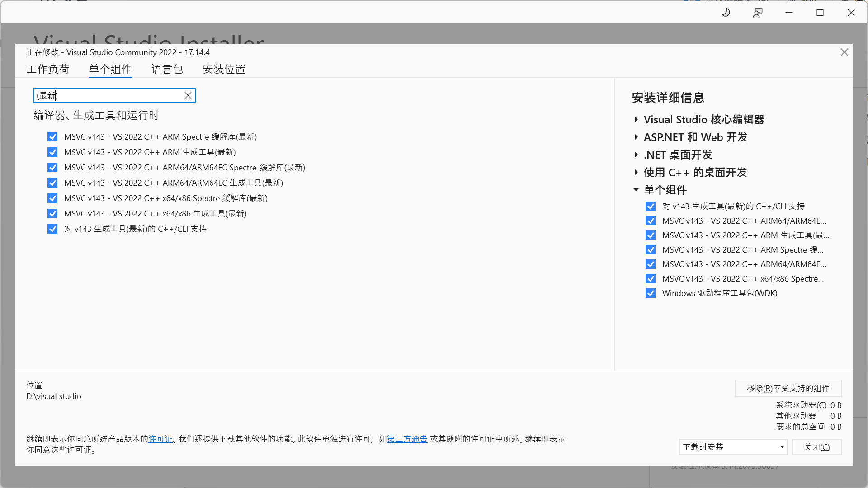Open the 安装位置 tab
Screen dimensions: 868x488
(x=224, y=69)
